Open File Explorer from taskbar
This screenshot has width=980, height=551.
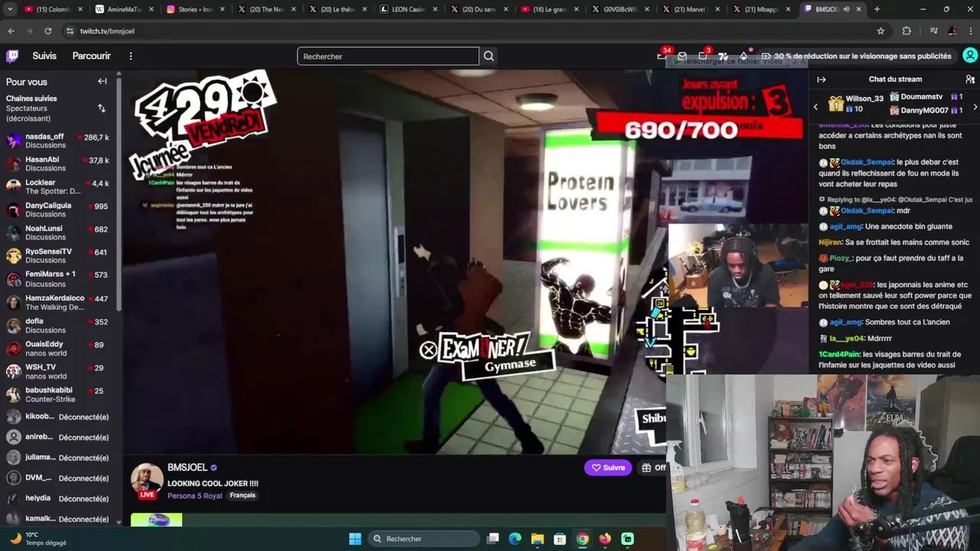tap(537, 539)
